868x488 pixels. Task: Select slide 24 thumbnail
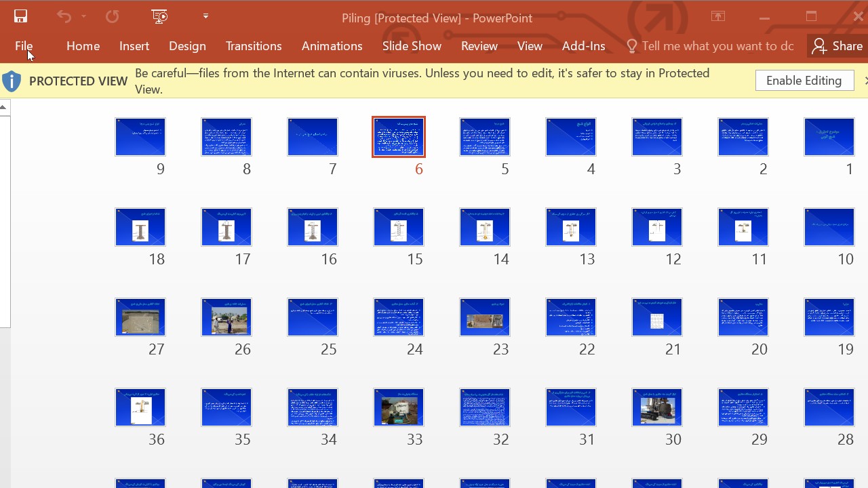point(399,317)
